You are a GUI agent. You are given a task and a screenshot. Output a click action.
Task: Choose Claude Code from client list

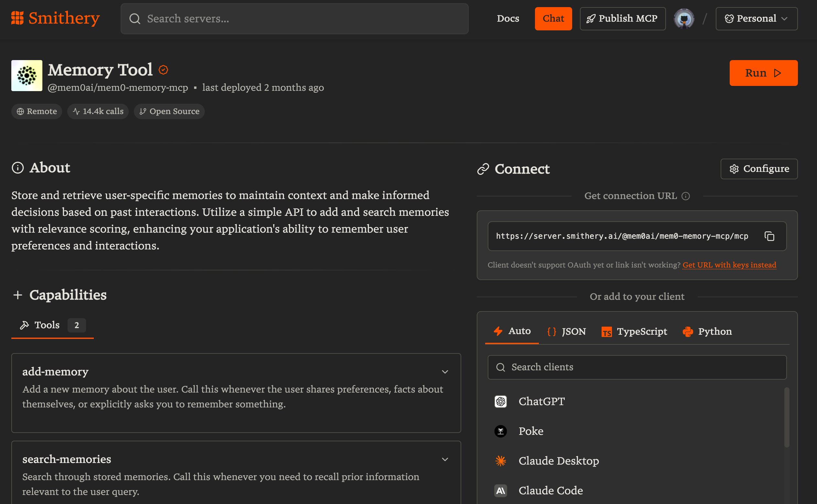pyautogui.click(x=550, y=490)
